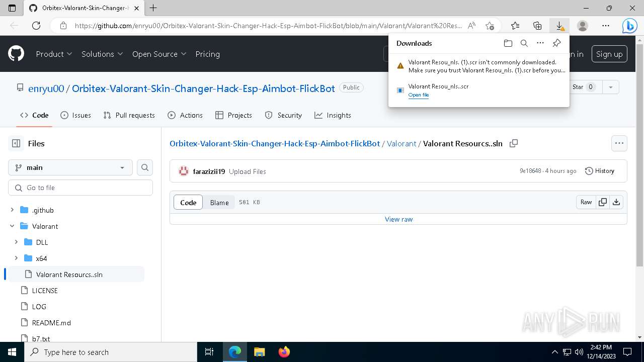Copy raw file contents icon
This screenshot has height=362, width=644.
click(x=603, y=202)
